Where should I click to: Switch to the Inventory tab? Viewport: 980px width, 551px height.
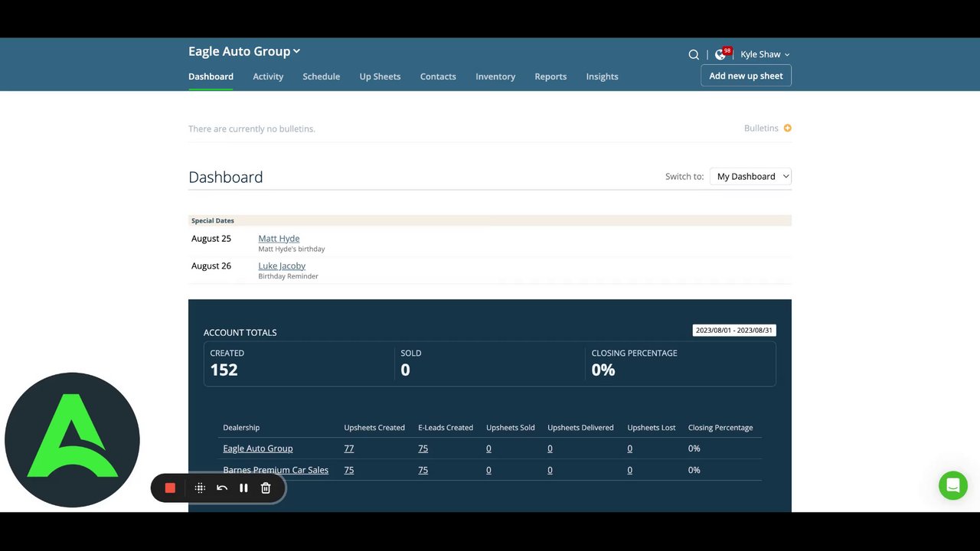tap(495, 77)
